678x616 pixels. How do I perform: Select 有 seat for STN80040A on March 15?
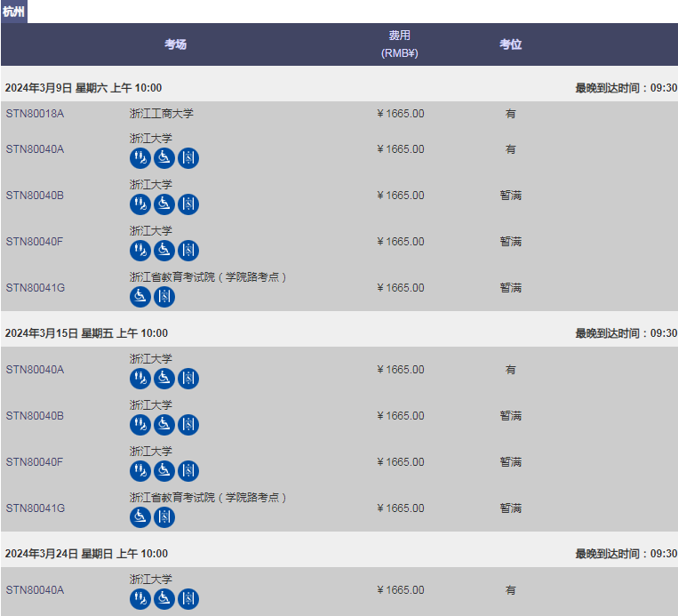tap(510, 370)
